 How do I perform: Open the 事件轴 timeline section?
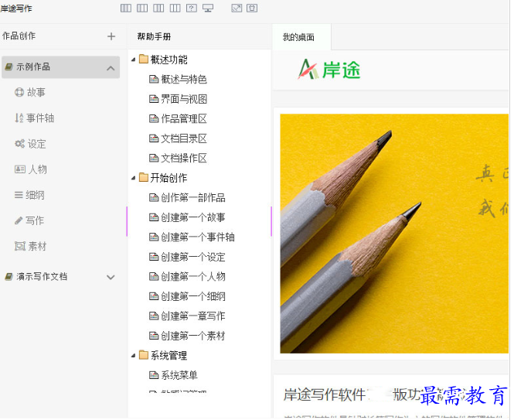click(39, 118)
